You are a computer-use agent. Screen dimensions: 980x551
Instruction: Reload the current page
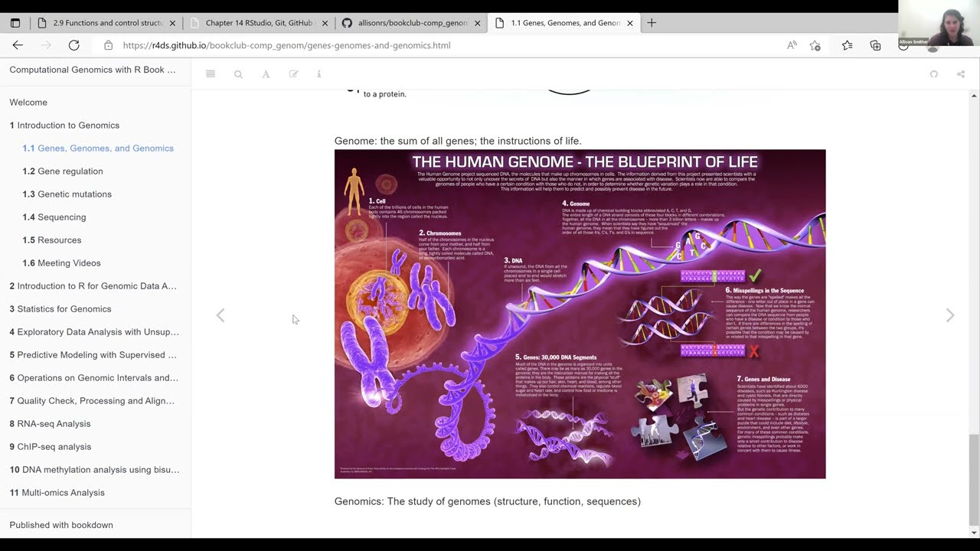74,45
